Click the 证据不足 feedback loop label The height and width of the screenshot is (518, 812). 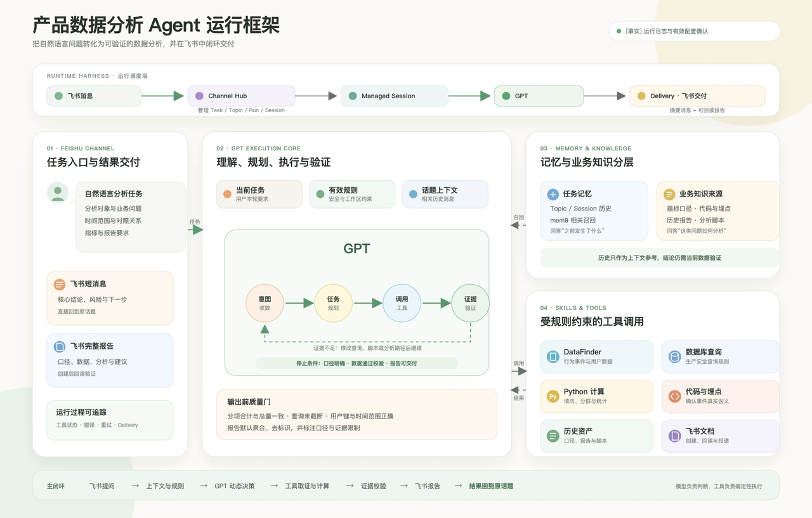367,348
